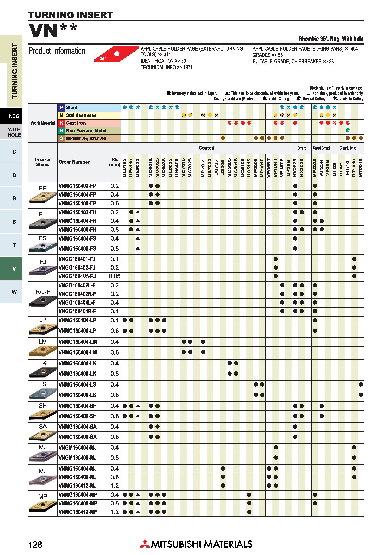Follow the TECHNICAL INFO >> 1971 reference
Viewport: 392px width, 555px height.
click(x=166, y=67)
